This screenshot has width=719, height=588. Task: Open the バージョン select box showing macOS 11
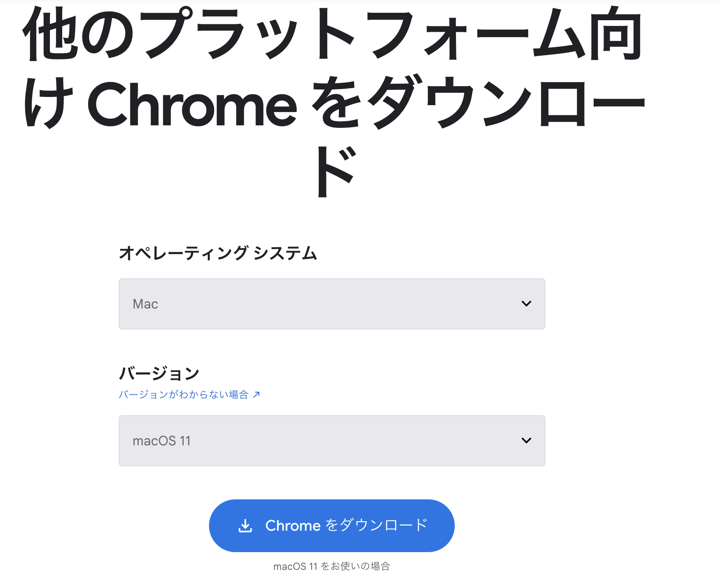coord(331,441)
